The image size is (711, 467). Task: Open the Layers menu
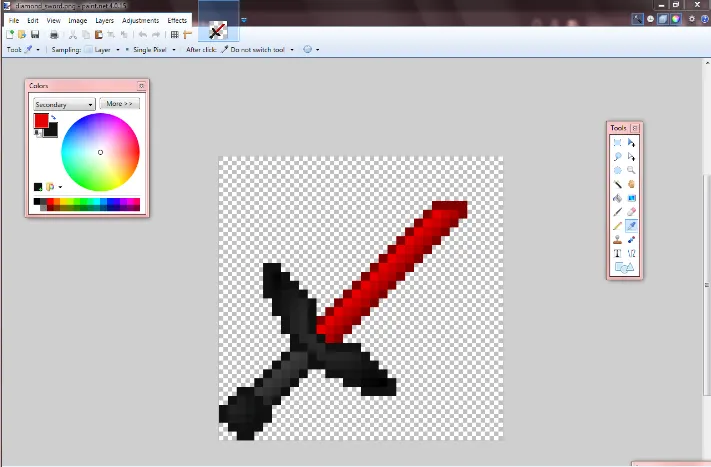click(104, 20)
